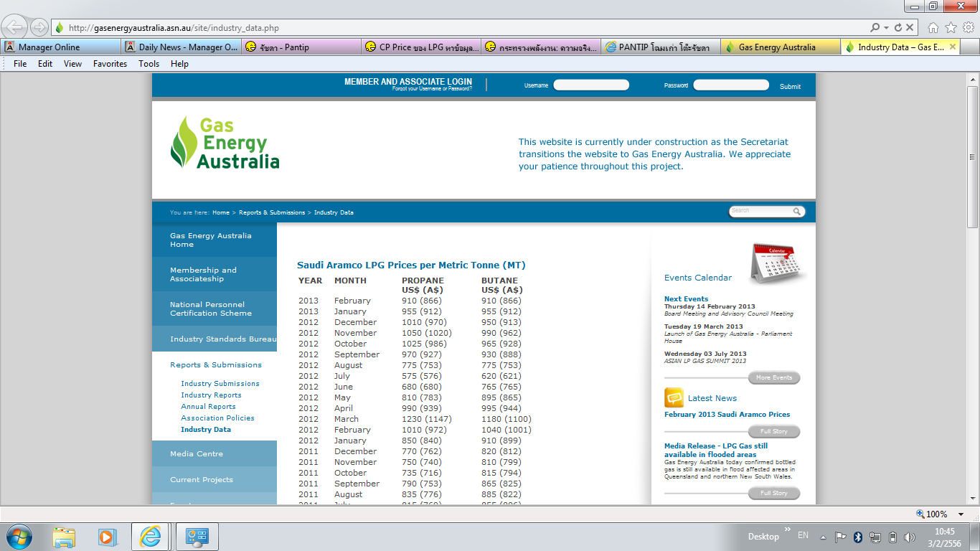This screenshot has height=551, width=980.
Task: Click the More Events button
Action: [774, 377]
